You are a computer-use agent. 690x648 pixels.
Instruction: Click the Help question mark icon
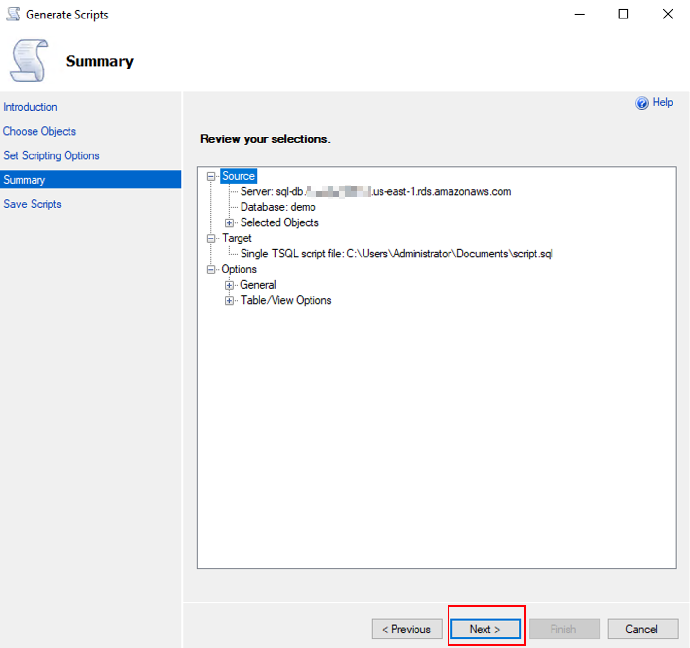642,103
